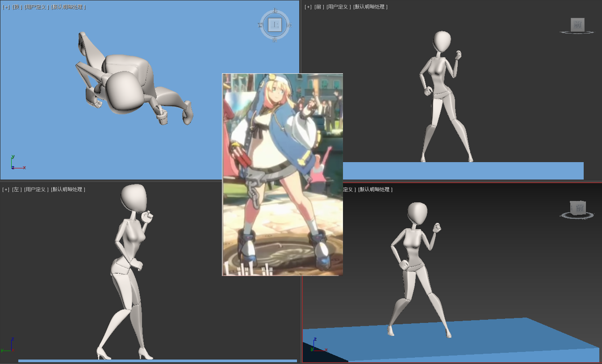The width and height of the screenshot is (602, 364).
Task: Open the [前] view label menu
Action: pyautogui.click(x=319, y=7)
